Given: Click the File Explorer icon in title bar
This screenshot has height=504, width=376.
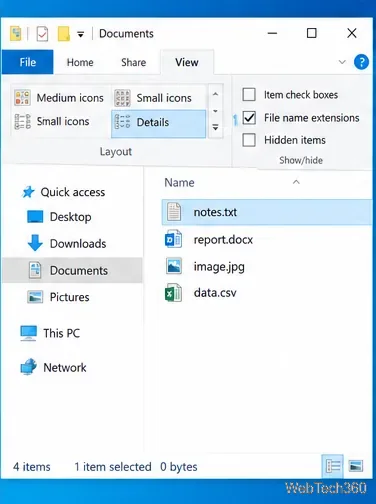Looking at the screenshot, I should 16,34.
